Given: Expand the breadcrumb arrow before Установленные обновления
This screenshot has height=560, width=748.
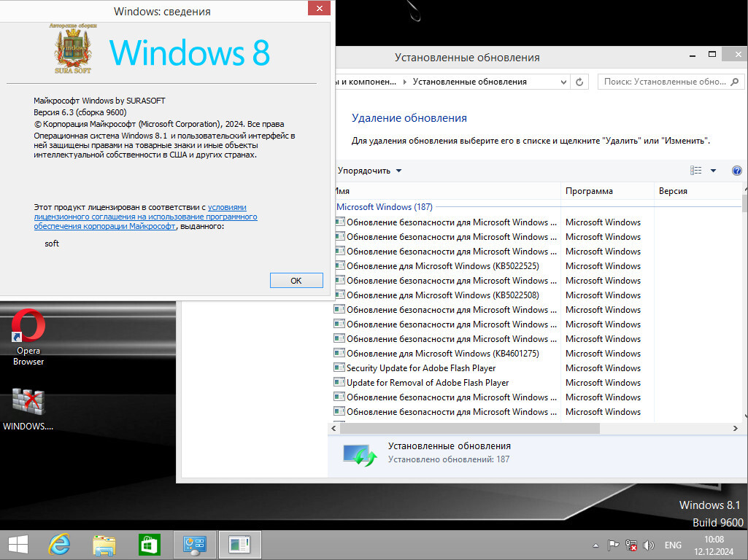Looking at the screenshot, I should tap(404, 82).
